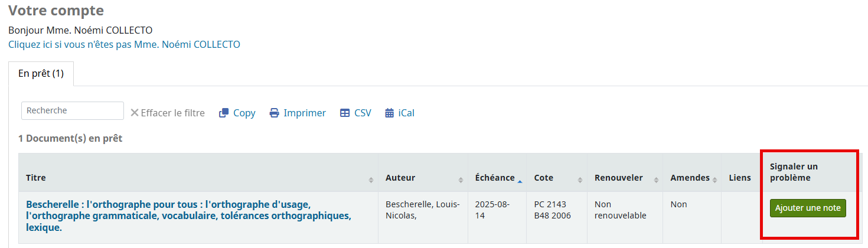Sort by Cote column sort arrows

(x=580, y=180)
